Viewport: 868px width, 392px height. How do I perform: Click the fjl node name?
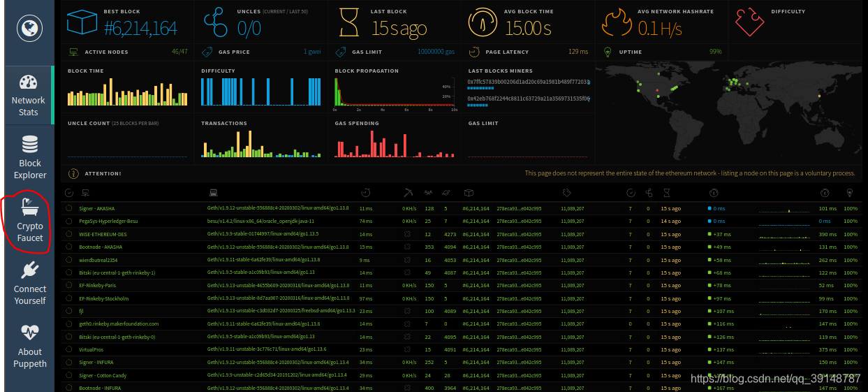[81, 310]
